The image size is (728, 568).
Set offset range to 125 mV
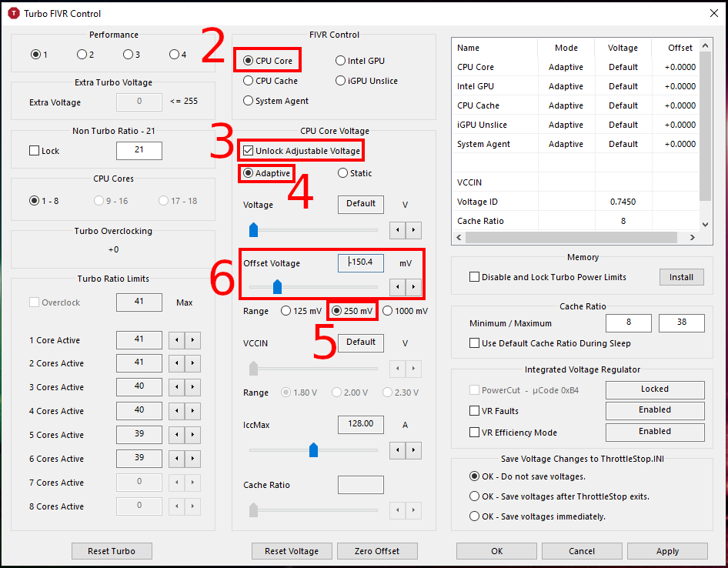coord(302,311)
